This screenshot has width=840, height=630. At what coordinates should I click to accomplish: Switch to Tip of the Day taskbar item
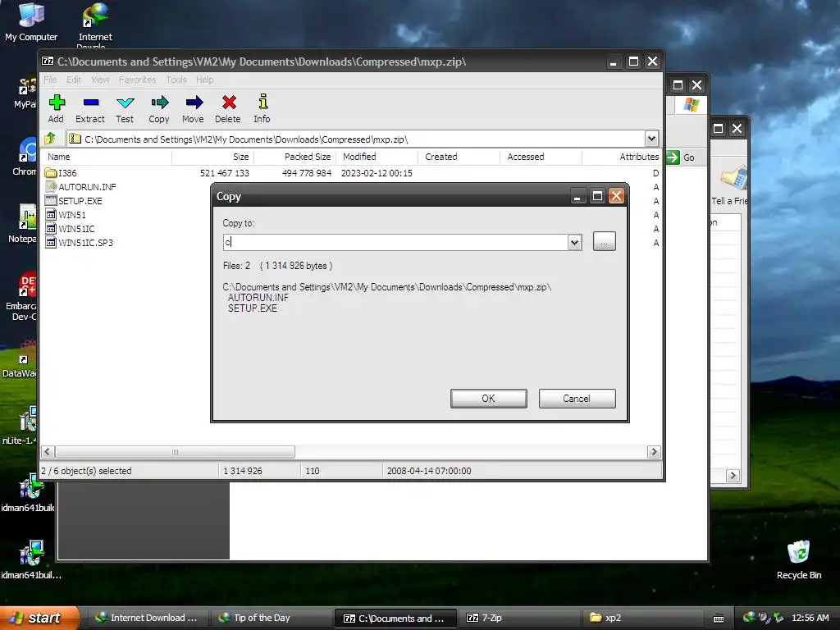[x=271, y=619]
